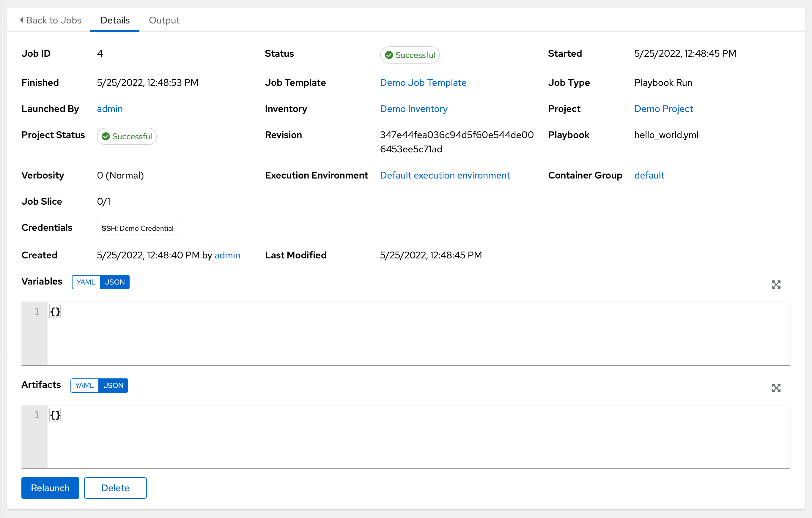Relaunch the job
Viewport: 812px width, 518px height.
[x=50, y=488]
